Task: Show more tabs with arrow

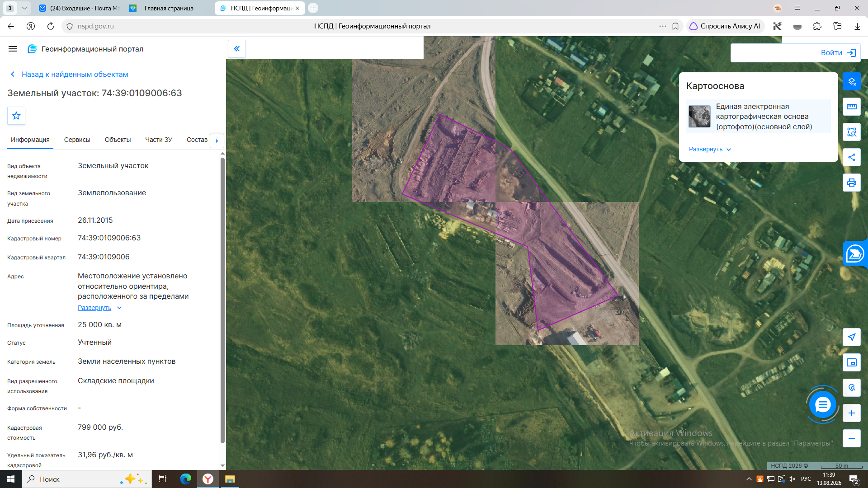Action: pos(217,141)
